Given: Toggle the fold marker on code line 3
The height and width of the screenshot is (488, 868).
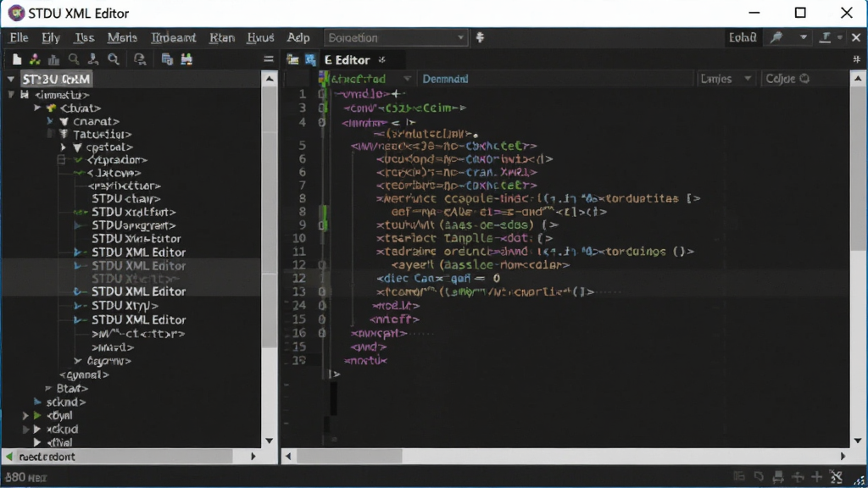Looking at the screenshot, I should (321, 108).
